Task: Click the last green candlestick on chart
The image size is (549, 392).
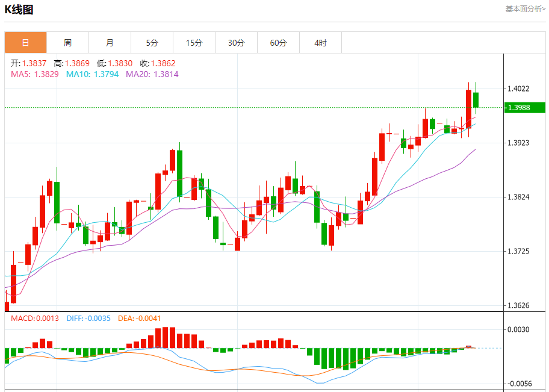Action: click(476, 100)
